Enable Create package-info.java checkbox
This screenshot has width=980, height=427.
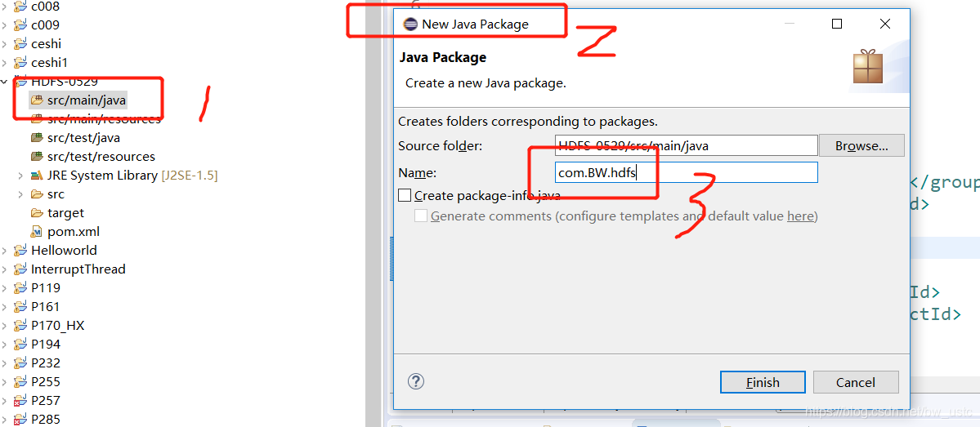[x=405, y=195]
